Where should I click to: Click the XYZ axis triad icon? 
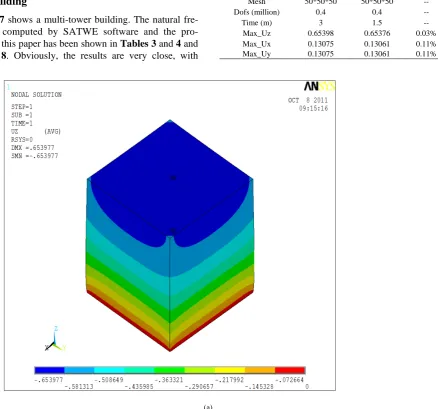tap(55, 339)
